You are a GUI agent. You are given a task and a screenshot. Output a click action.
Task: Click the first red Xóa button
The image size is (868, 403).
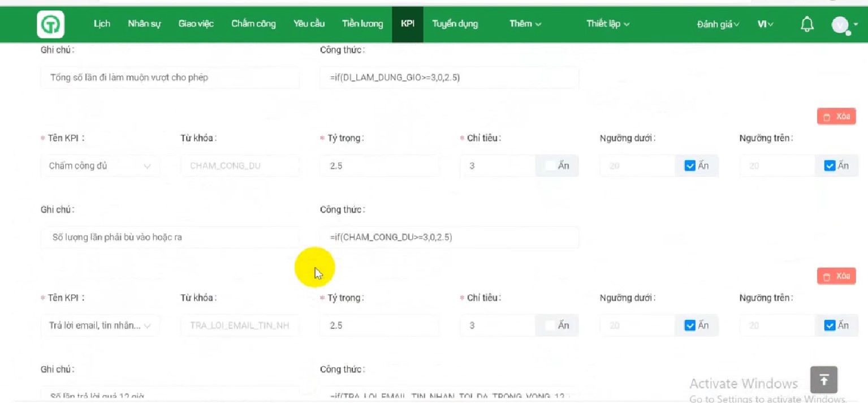[x=836, y=116]
